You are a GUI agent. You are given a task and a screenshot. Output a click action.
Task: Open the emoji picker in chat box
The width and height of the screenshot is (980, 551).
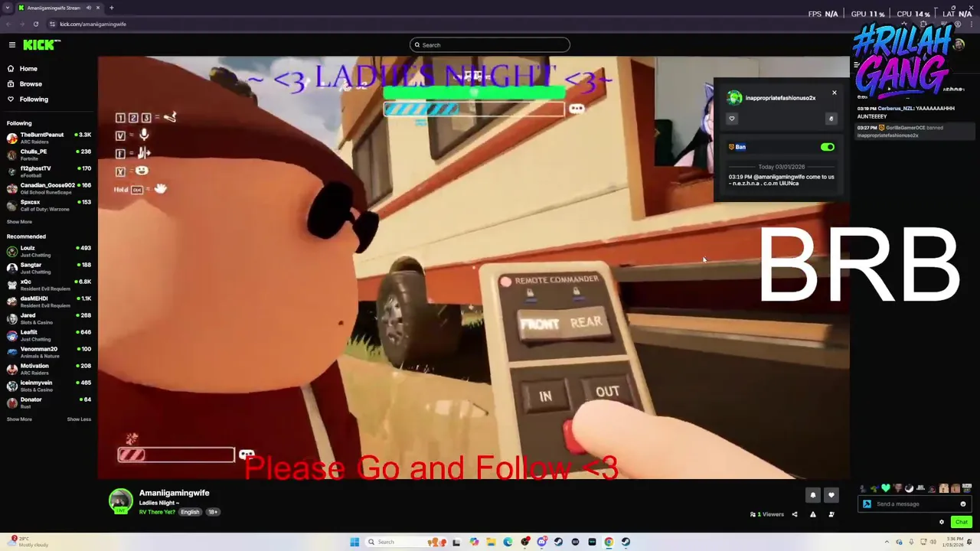click(x=963, y=504)
